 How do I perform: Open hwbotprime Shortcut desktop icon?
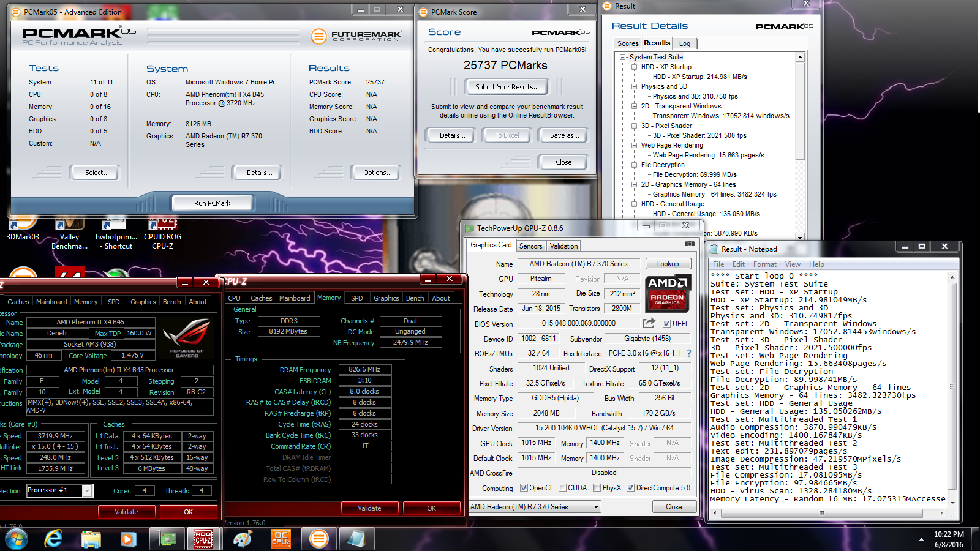coord(116,234)
